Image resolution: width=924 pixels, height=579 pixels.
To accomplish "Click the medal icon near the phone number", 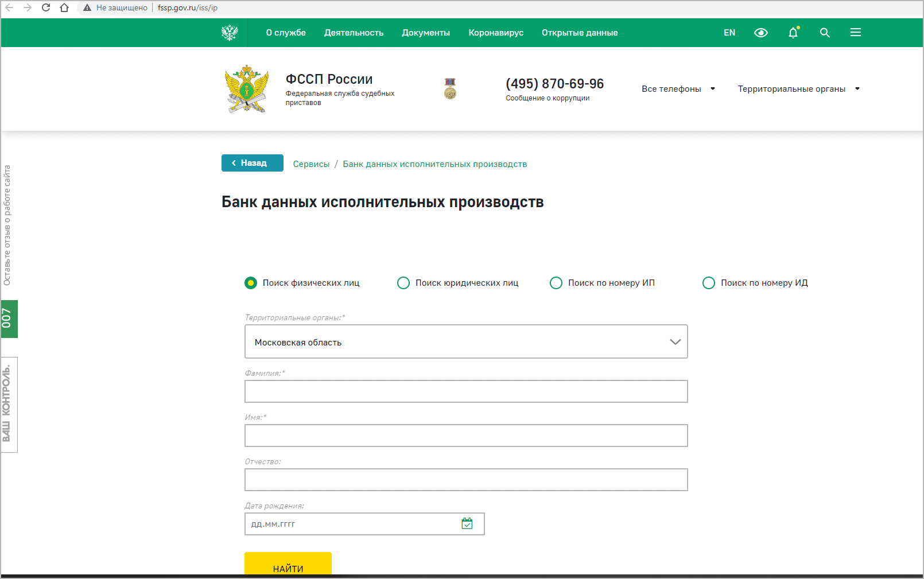I will pos(450,88).
